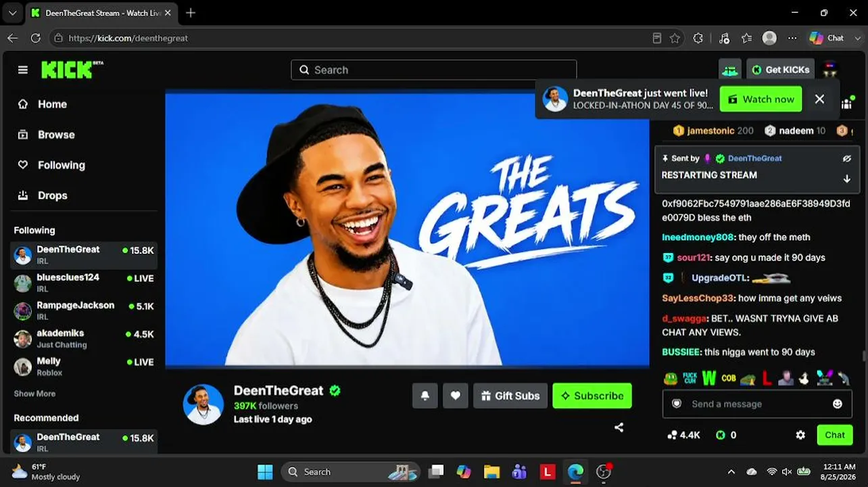Image resolution: width=868 pixels, height=487 pixels.
Task: Click the browser address bar URL
Action: (128, 39)
